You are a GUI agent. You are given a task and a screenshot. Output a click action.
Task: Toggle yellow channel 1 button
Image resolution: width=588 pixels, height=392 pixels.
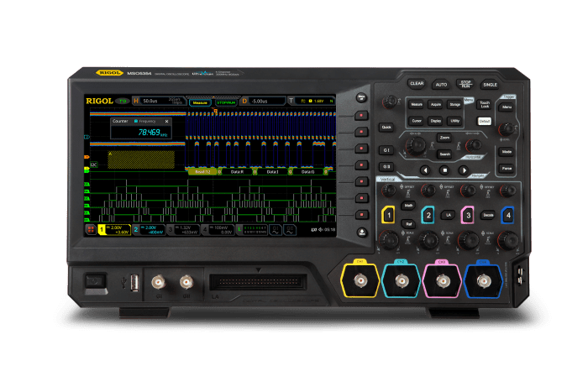coord(388,216)
